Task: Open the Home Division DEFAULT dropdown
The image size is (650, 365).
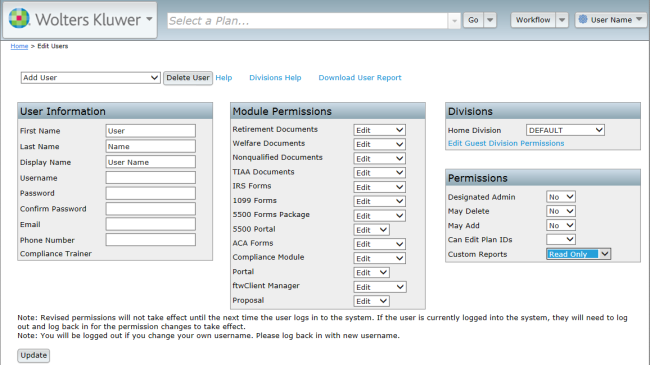Action: pos(565,130)
